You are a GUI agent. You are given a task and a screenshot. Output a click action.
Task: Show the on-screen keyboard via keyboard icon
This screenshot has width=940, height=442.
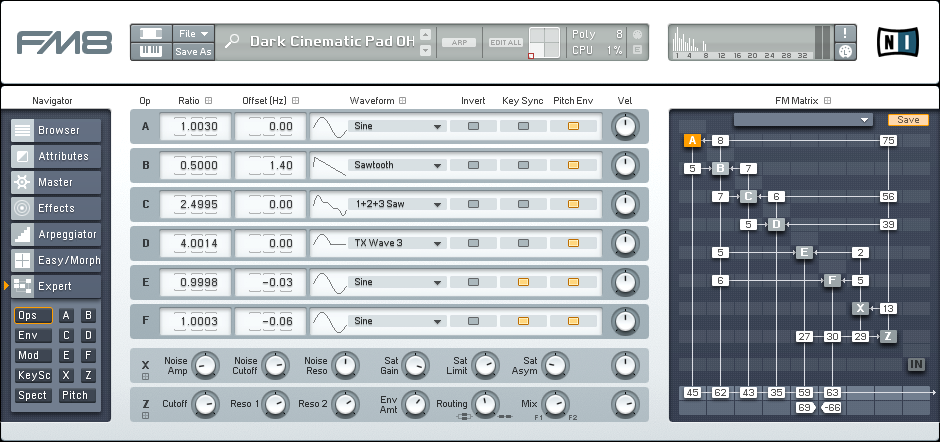151,52
